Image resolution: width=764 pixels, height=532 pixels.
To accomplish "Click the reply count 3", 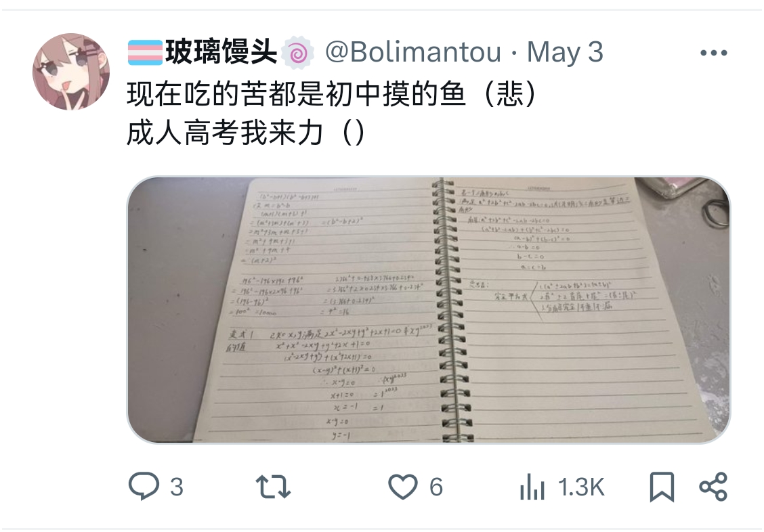I will pos(177,487).
